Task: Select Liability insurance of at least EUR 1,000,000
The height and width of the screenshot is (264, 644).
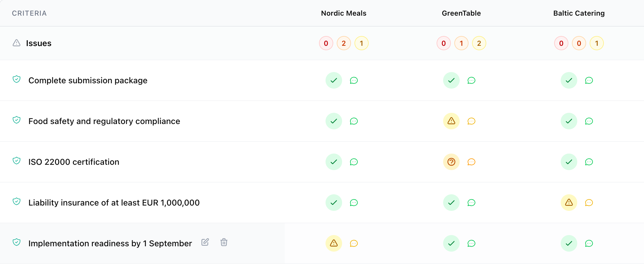Action: click(114, 203)
